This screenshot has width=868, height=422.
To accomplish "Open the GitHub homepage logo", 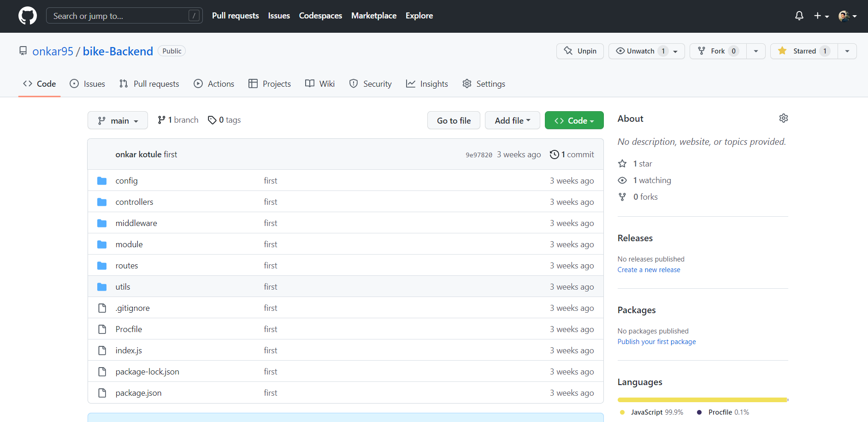I will point(28,16).
